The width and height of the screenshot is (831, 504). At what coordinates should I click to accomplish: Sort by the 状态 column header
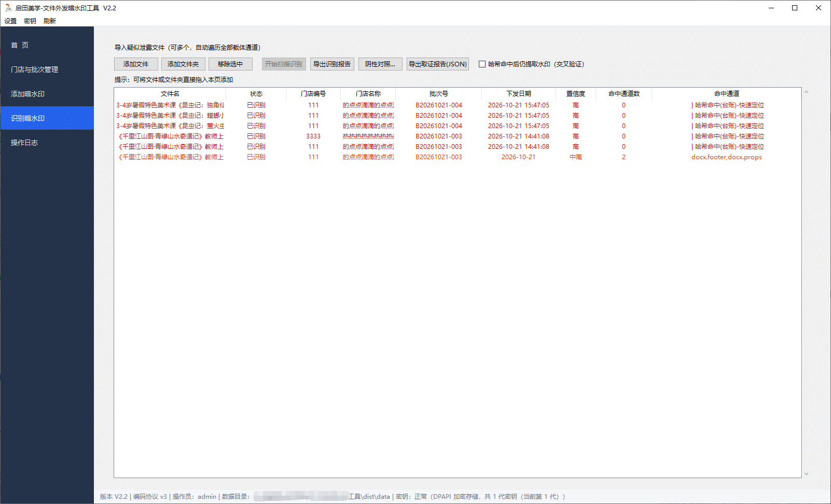(x=256, y=94)
